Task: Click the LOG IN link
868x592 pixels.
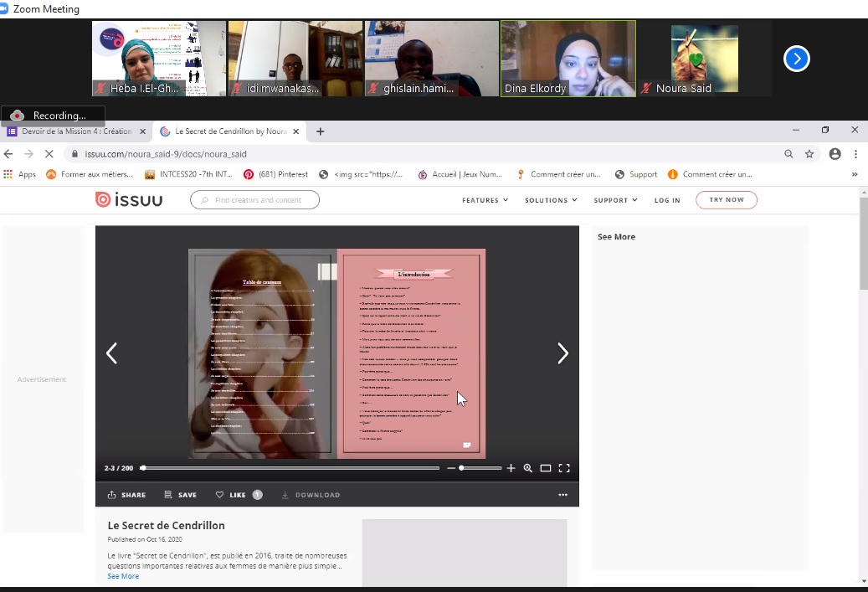Action: 667,200
